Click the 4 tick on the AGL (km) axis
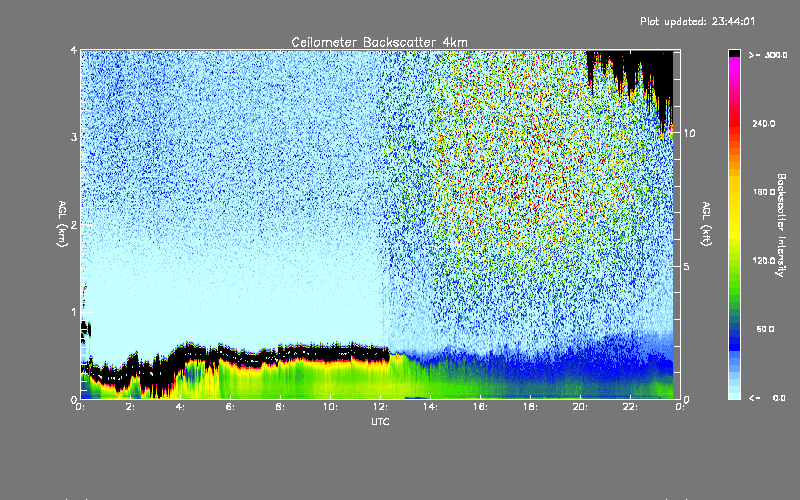This screenshot has width=800, height=500. (74, 50)
